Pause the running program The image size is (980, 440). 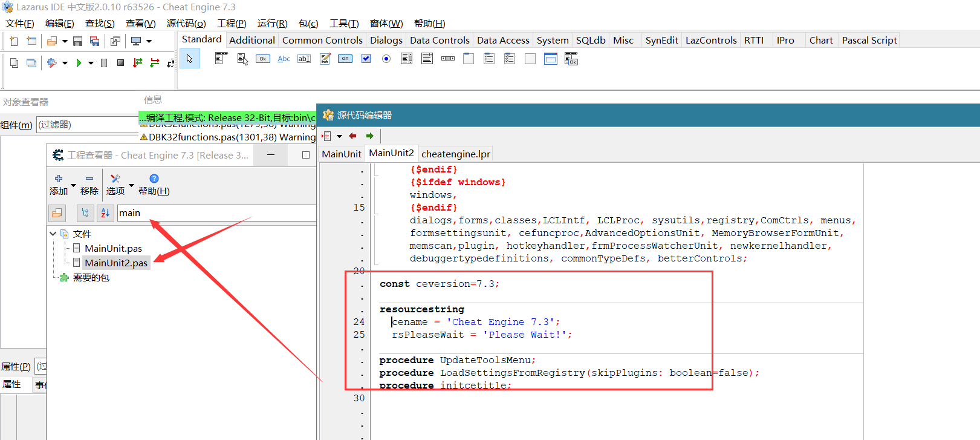tap(104, 63)
